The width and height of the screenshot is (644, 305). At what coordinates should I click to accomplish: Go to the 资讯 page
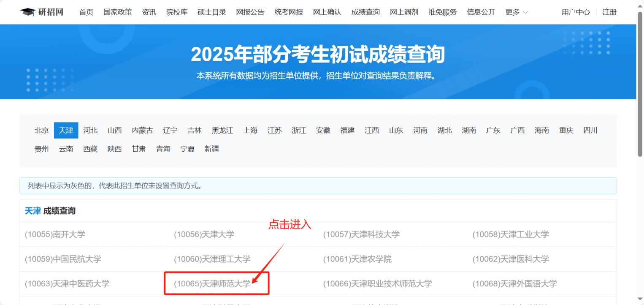[x=149, y=12]
